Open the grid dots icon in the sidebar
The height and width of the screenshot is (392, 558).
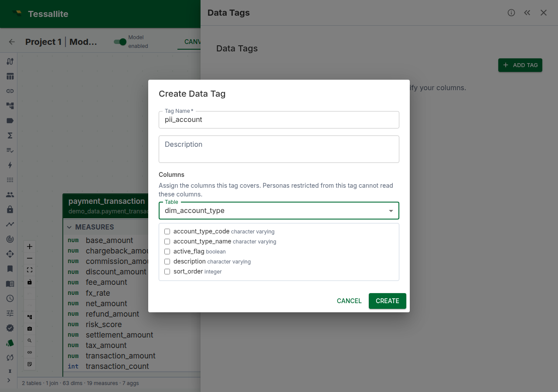[x=10, y=180]
